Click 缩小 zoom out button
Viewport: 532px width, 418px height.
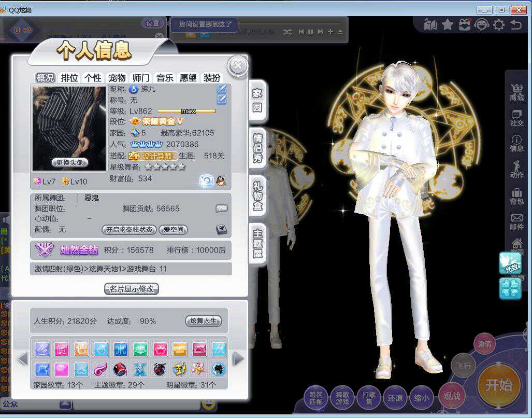(421, 398)
